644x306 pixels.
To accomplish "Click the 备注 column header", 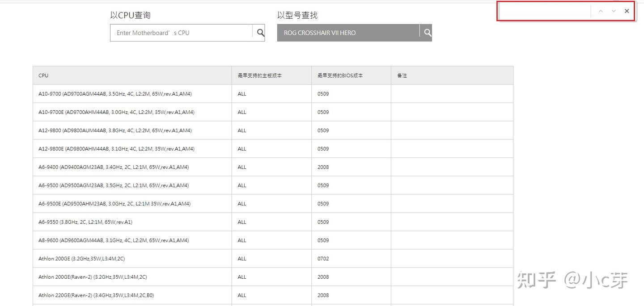I will [452, 75].
